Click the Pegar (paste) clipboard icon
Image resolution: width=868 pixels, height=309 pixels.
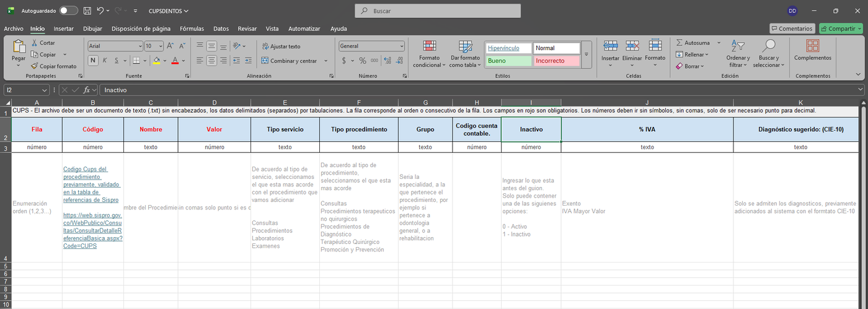point(19,47)
